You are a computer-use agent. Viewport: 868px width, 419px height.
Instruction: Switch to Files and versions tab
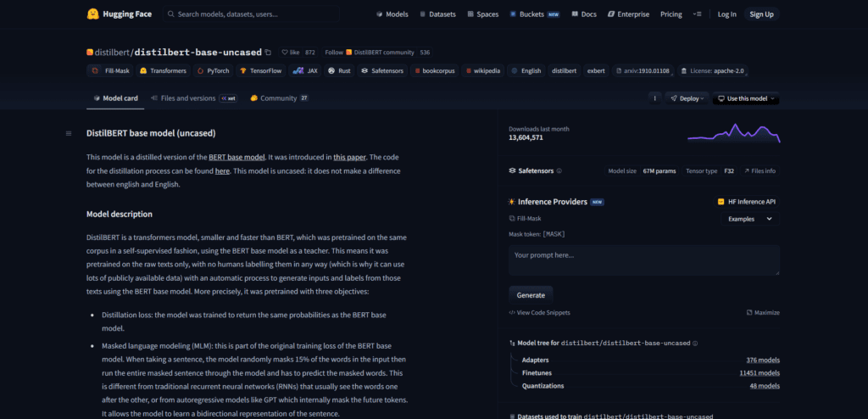pyautogui.click(x=194, y=98)
